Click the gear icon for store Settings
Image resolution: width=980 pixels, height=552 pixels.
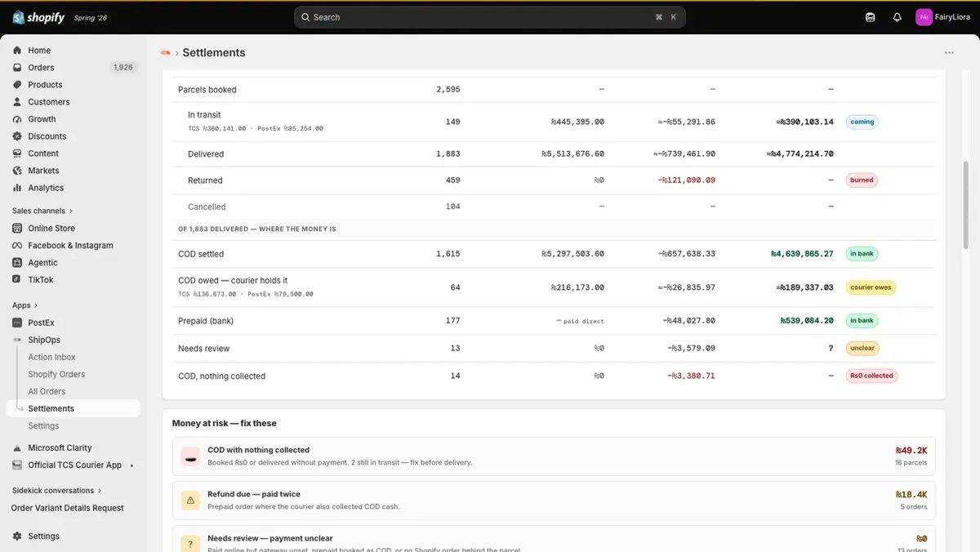[17, 536]
